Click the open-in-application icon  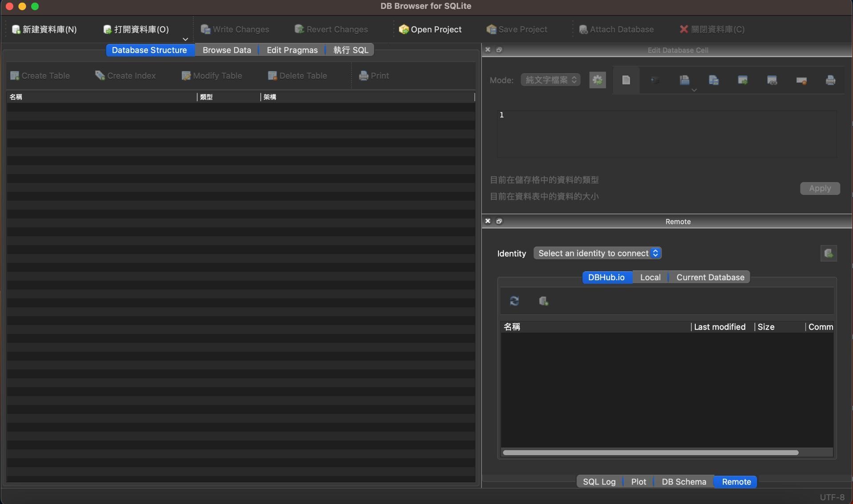click(x=742, y=80)
